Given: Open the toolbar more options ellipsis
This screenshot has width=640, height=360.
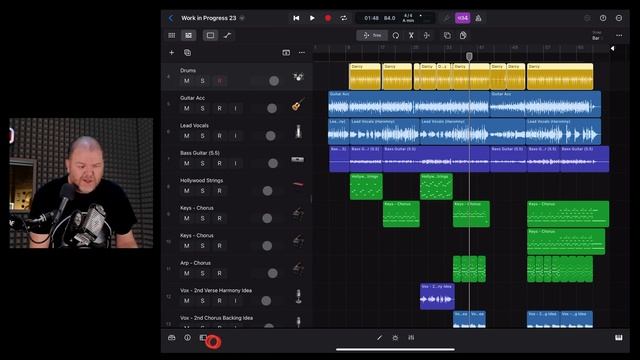Looking at the screenshot, I should coord(619,36).
